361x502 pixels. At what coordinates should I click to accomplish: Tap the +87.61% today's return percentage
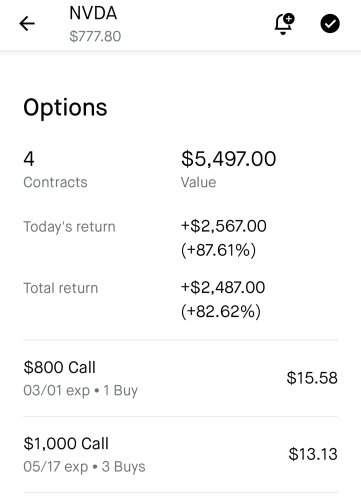[219, 250]
